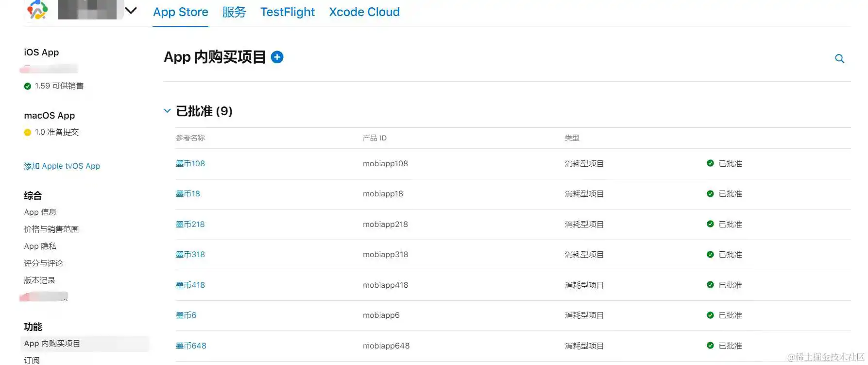
Task: Add a new in-app purchase with plus icon
Action: [277, 57]
